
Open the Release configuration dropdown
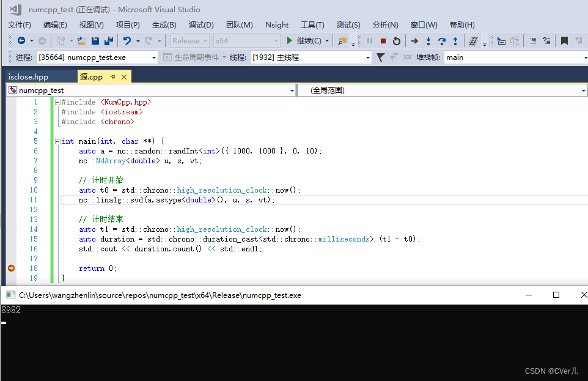(x=189, y=40)
